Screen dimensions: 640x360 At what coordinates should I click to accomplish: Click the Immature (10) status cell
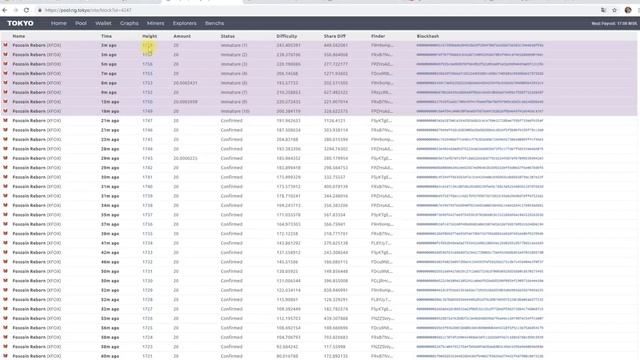click(235, 111)
